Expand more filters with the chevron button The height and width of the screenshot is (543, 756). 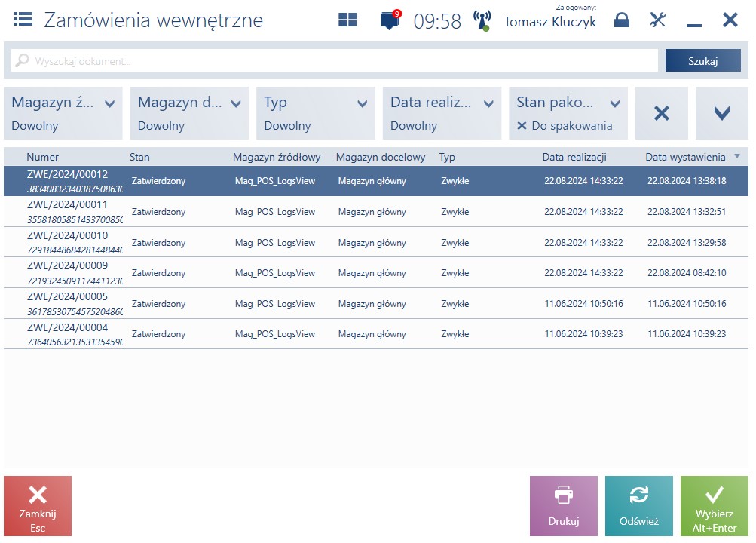pyautogui.click(x=722, y=113)
